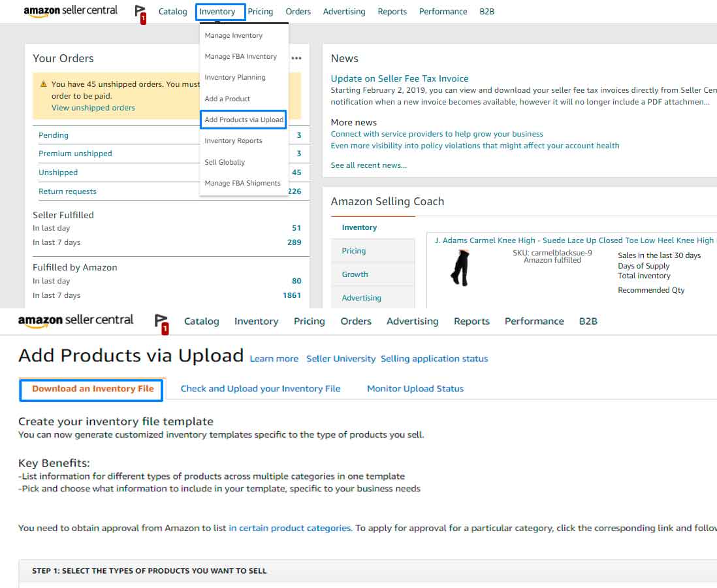Click Inventory in the lower navigation bar
The height and width of the screenshot is (588, 717).
256,321
